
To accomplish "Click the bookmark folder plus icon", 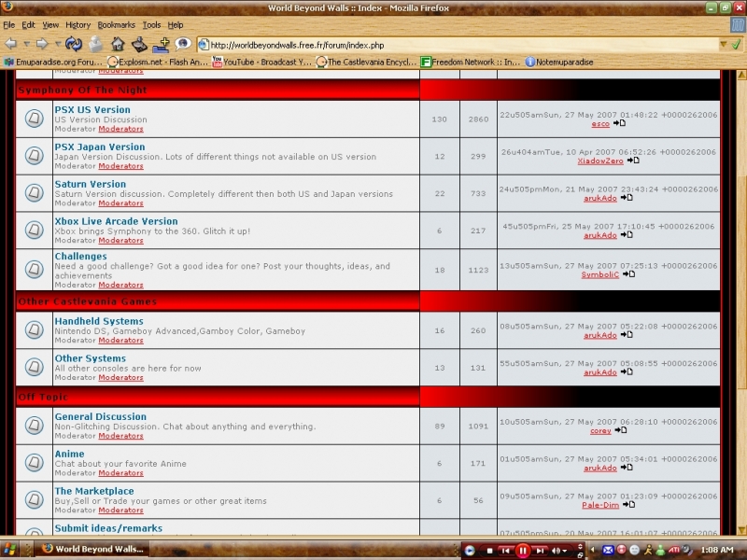I will (161, 44).
